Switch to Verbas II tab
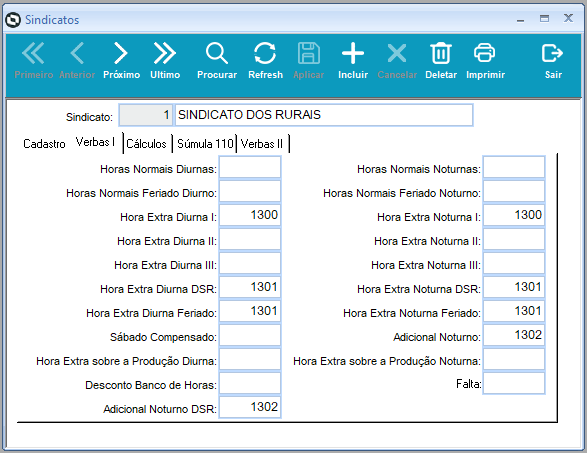This screenshot has height=453, width=587. tap(262, 144)
